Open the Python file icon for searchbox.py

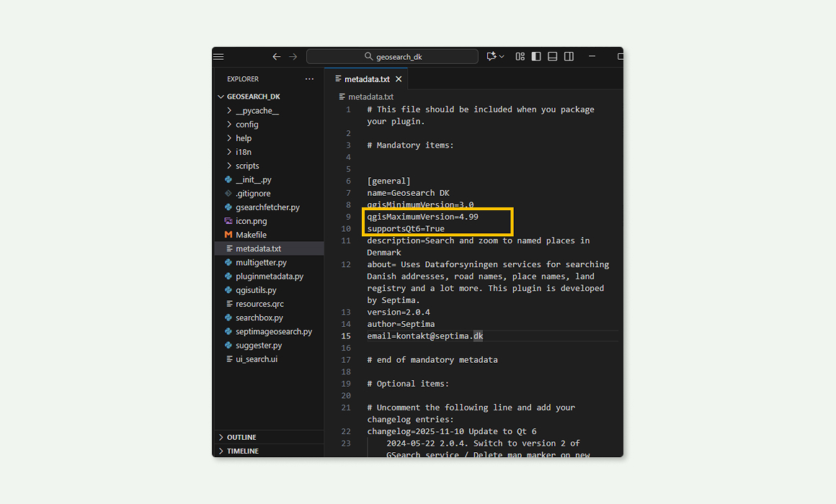point(228,318)
